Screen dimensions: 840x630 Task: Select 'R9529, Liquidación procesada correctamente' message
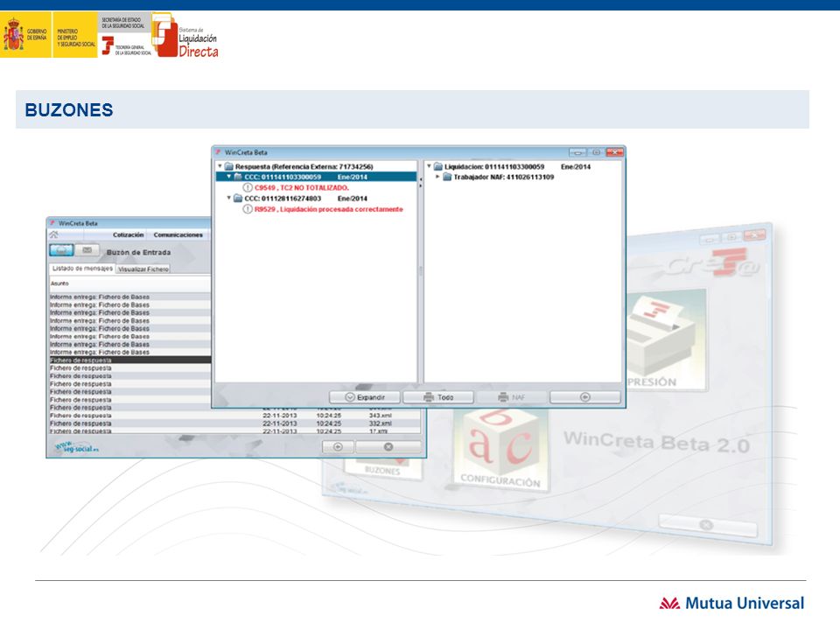(328, 209)
